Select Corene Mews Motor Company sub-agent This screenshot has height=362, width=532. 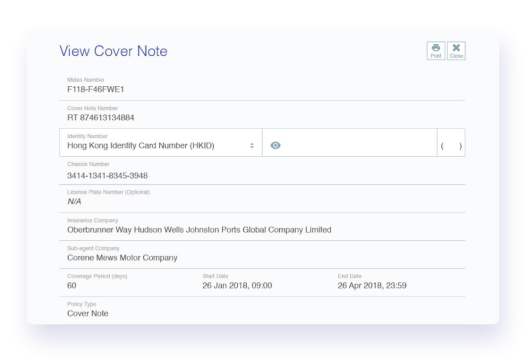point(122,258)
